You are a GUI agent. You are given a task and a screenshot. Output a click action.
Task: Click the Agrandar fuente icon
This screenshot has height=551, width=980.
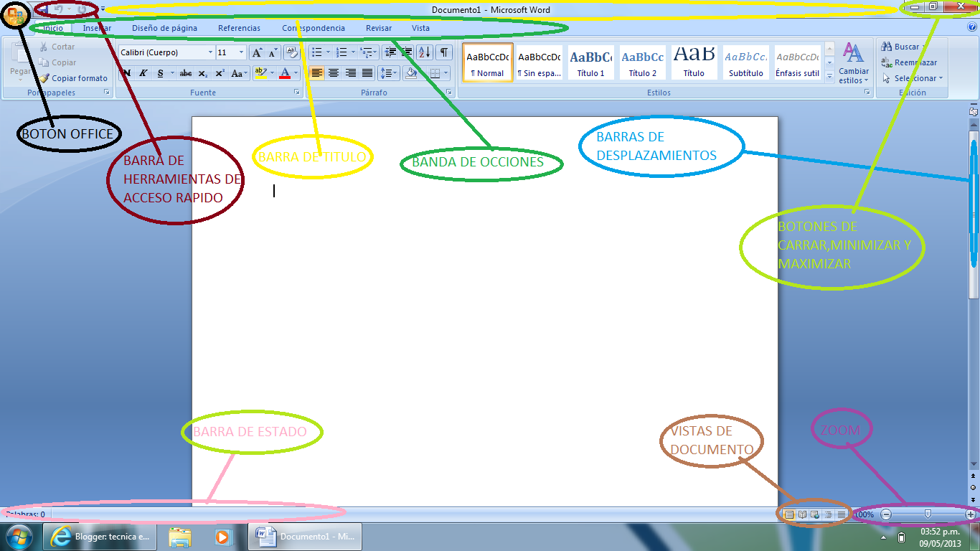coord(257,52)
